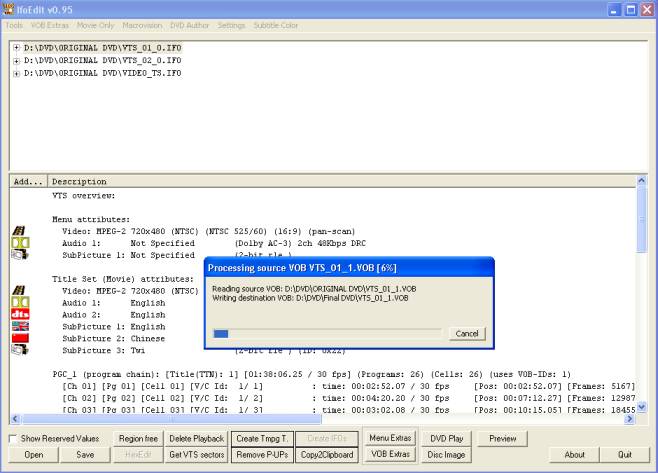Click the Description column header
Screen dimensions: 658x473
[342, 182]
